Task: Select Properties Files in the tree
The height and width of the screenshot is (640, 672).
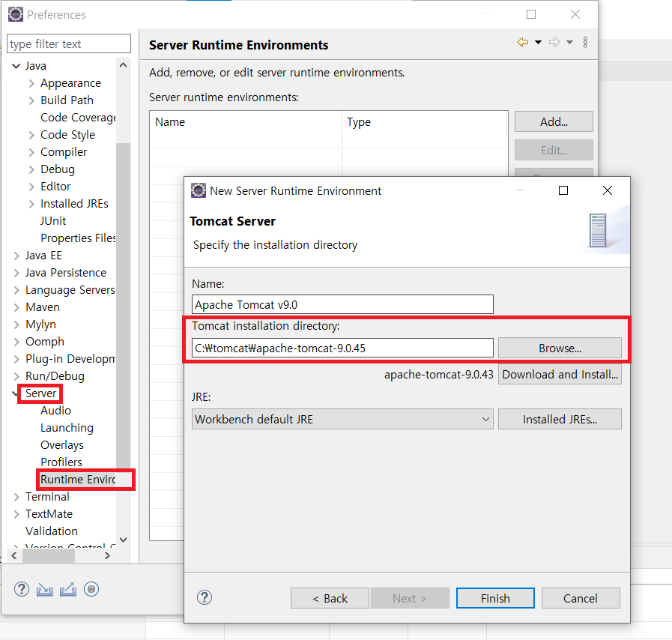Action: pyautogui.click(x=78, y=238)
